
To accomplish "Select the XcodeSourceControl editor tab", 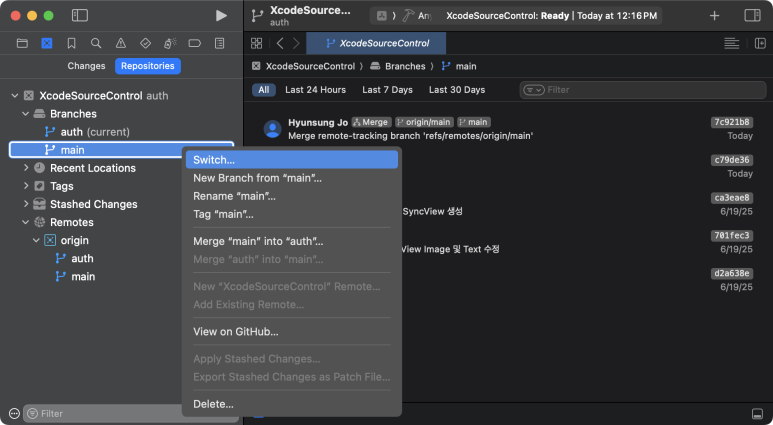I will (376, 43).
